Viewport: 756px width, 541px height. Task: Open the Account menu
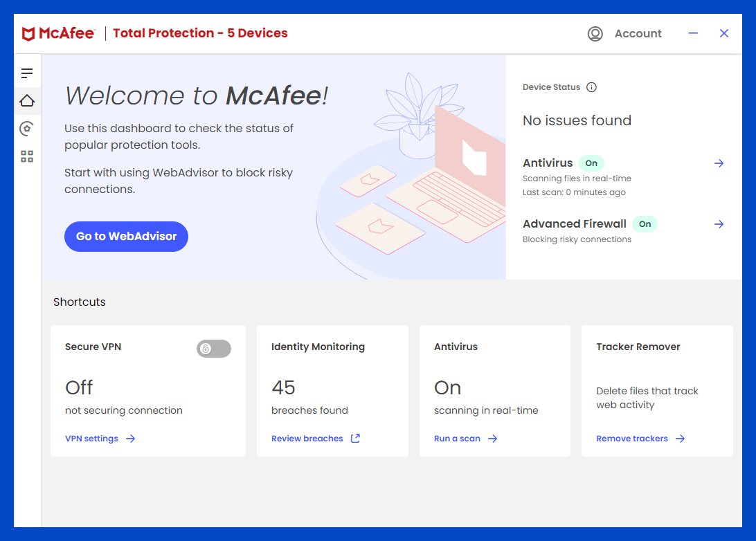638,33
